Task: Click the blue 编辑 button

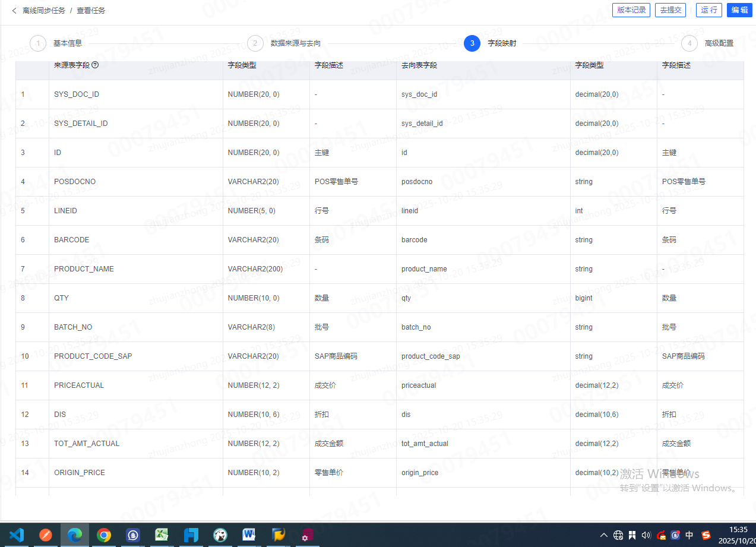Action: coord(739,10)
